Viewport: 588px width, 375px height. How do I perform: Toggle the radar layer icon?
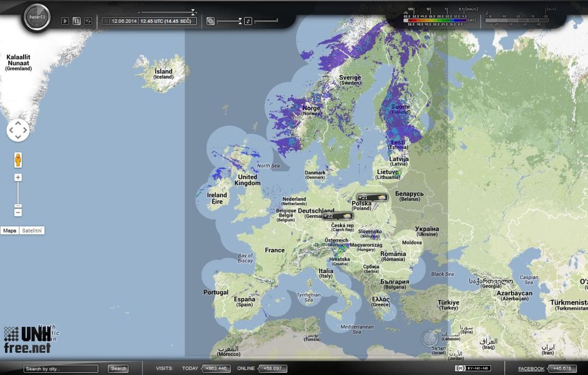211,21
